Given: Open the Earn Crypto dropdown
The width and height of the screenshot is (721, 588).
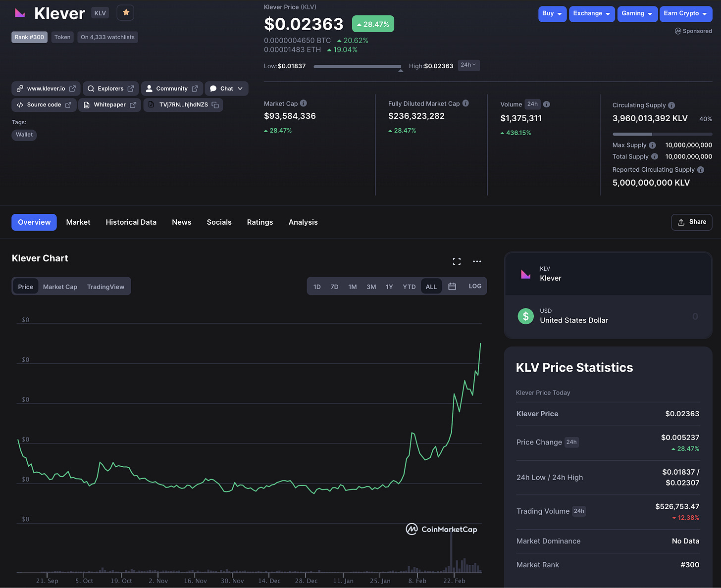Looking at the screenshot, I should [x=686, y=14].
